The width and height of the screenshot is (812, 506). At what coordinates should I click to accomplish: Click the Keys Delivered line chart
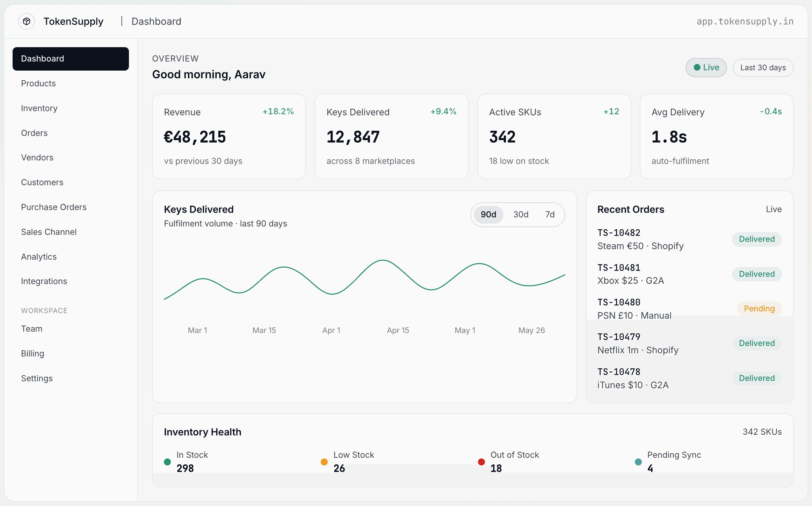(x=364, y=280)
